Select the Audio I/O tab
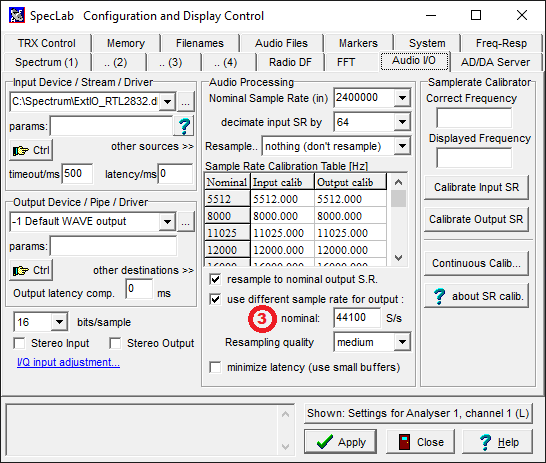Viewport: 546px width, 463px height. click(414, 61)
